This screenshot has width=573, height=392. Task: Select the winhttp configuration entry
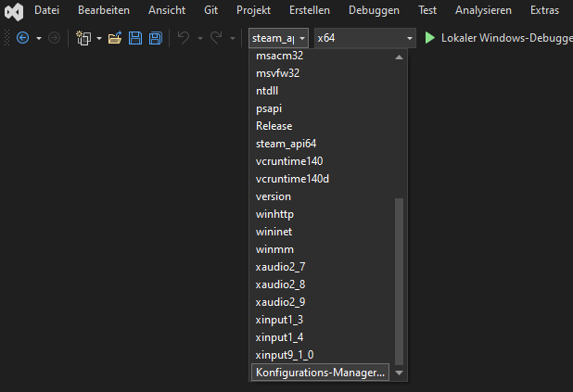(274, 214)
